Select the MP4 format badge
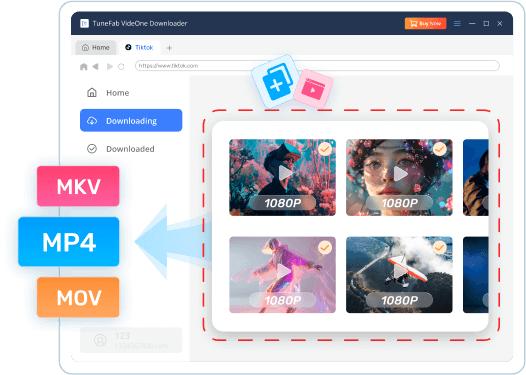The height and width of the screenshot is (375, 526). tap(69, 242)
